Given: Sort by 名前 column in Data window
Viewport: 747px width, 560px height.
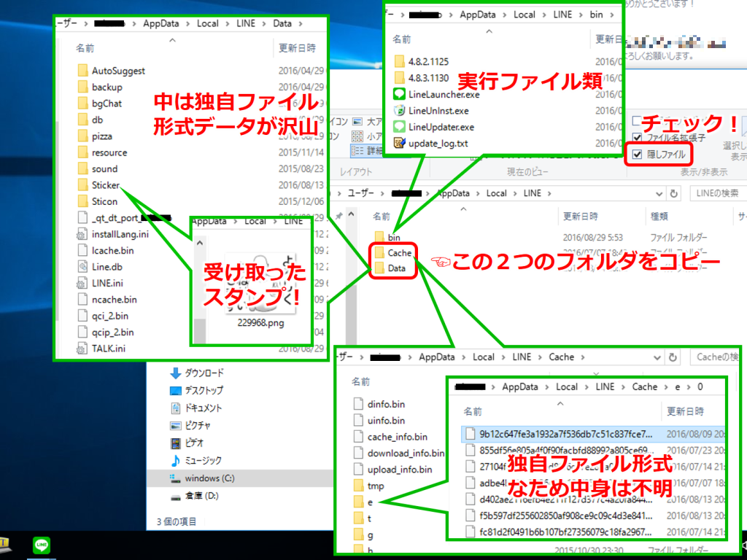Looking at the screenshot, I should coord(85,48).
